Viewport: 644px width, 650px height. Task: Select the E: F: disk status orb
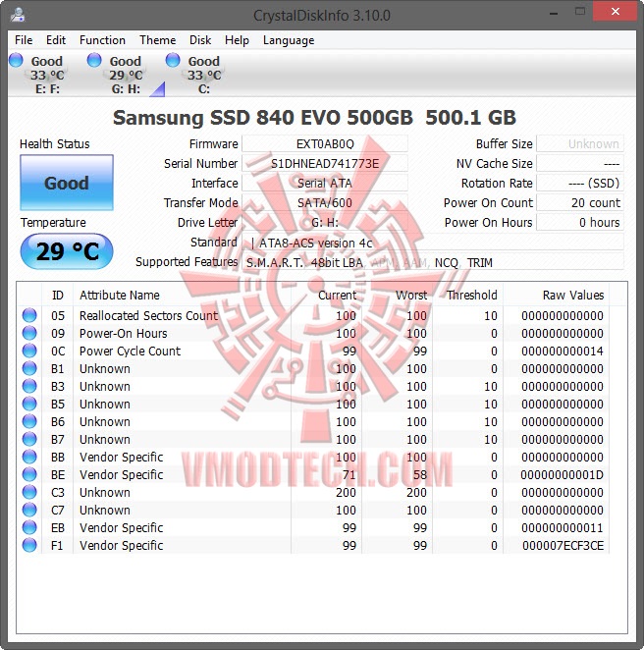click(16, 60)
